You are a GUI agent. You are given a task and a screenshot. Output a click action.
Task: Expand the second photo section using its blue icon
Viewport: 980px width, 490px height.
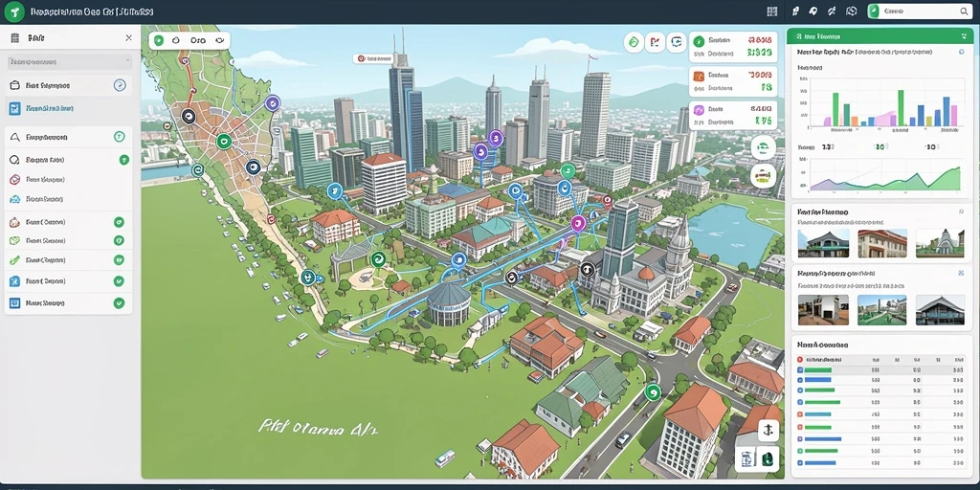point(961,273)
